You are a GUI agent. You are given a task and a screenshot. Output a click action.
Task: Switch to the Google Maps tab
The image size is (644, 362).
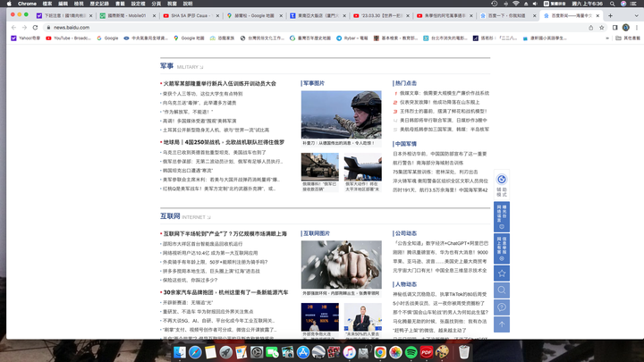click(254, 15)
